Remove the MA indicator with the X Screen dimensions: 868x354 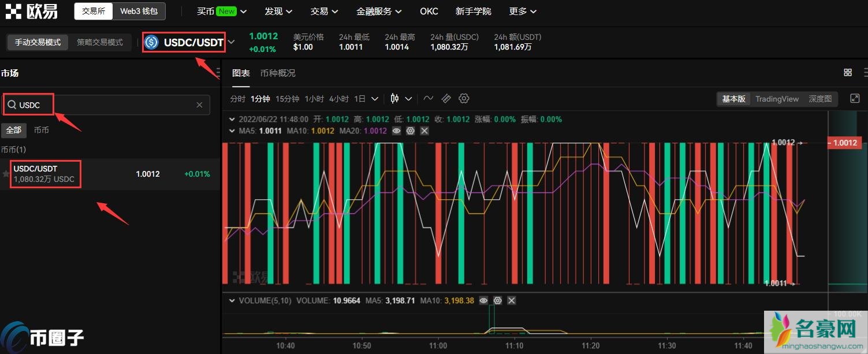coord(424,131)
